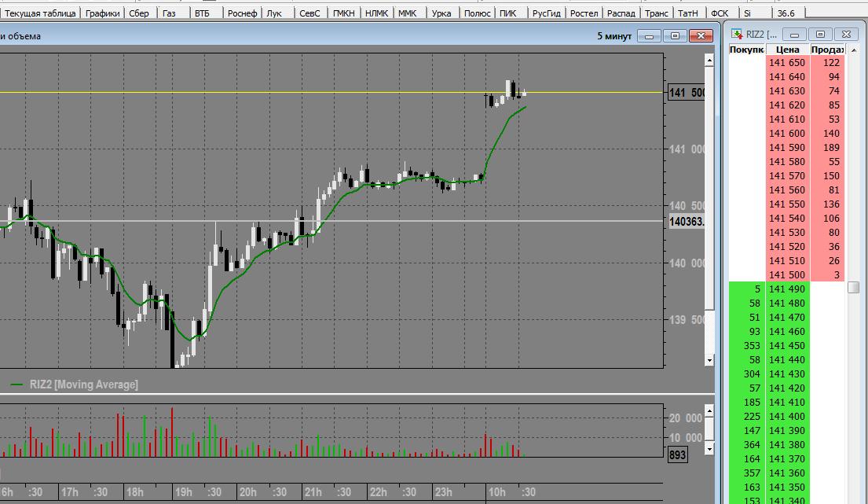Viewport: 868px width, 504px height.
Task: Switch to the ТатН tab
Action: (x=688, y=13)
